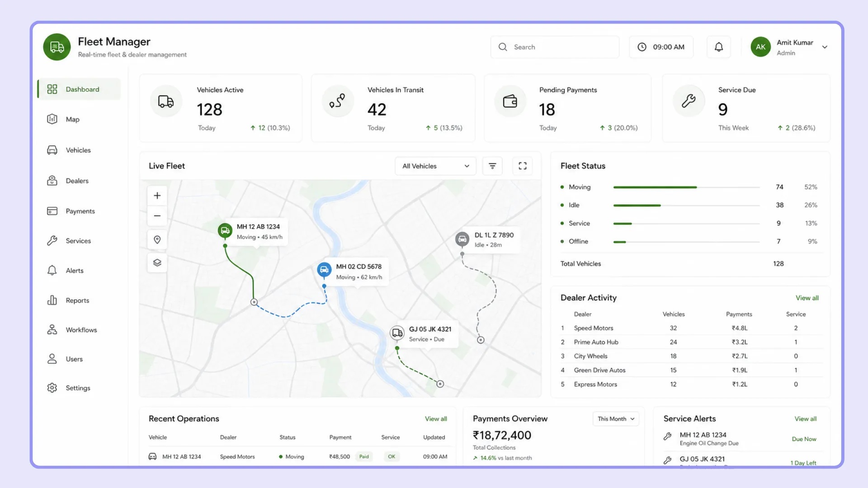Screen dimensions: 868x488
Task: Open the This Month period dropdown
Action: tap(616, 419)
